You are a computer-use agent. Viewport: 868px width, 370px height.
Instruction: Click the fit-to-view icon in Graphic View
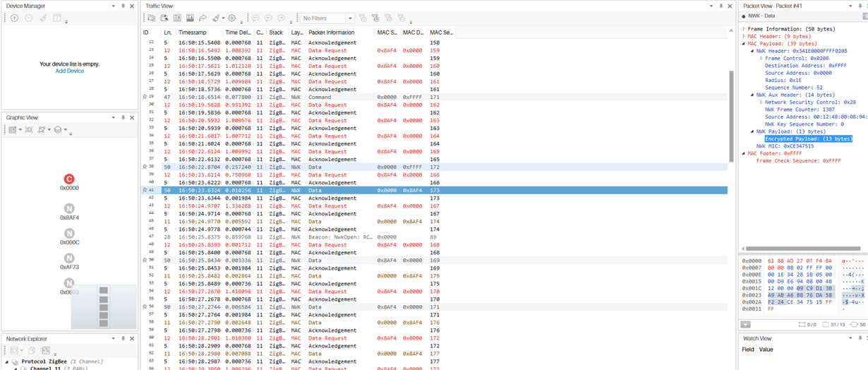(29, 130)
